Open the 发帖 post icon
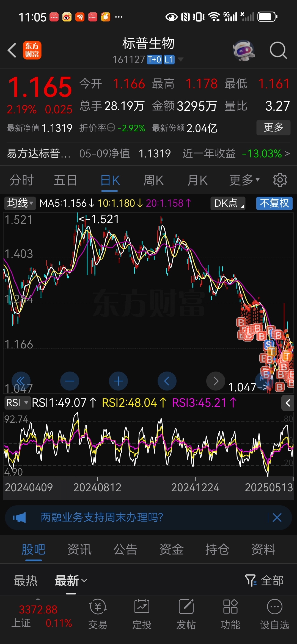Screen dimensions: 297x644 (x=186, y=615)
